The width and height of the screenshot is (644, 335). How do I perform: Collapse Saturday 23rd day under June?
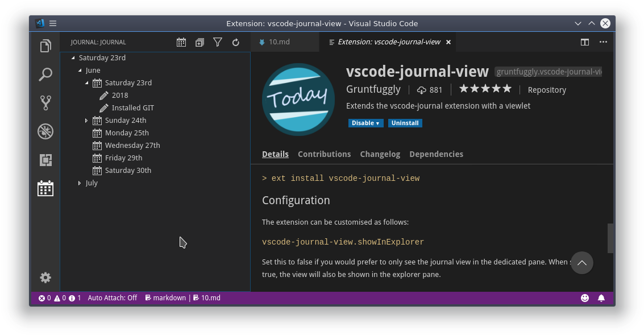(86, 82)
